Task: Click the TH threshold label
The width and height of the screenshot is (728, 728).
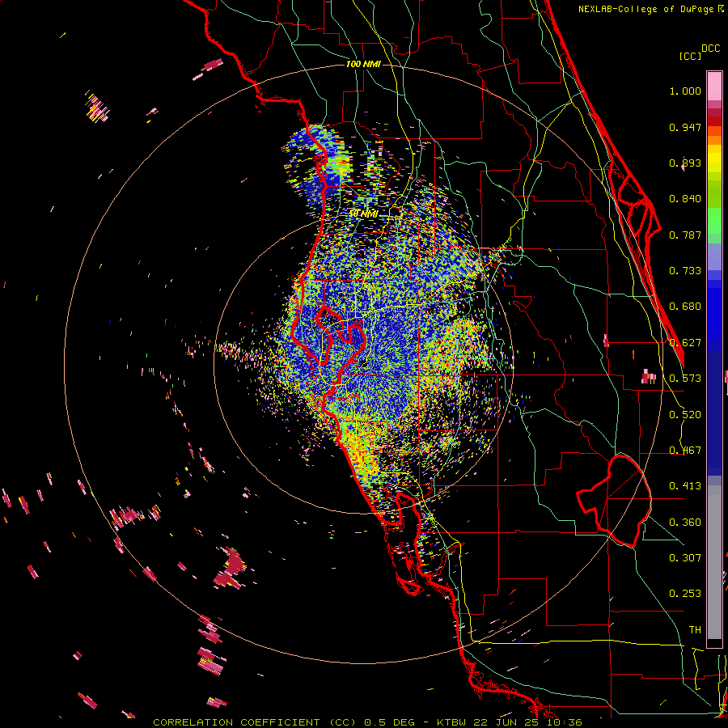Action: tap(695, 630)
